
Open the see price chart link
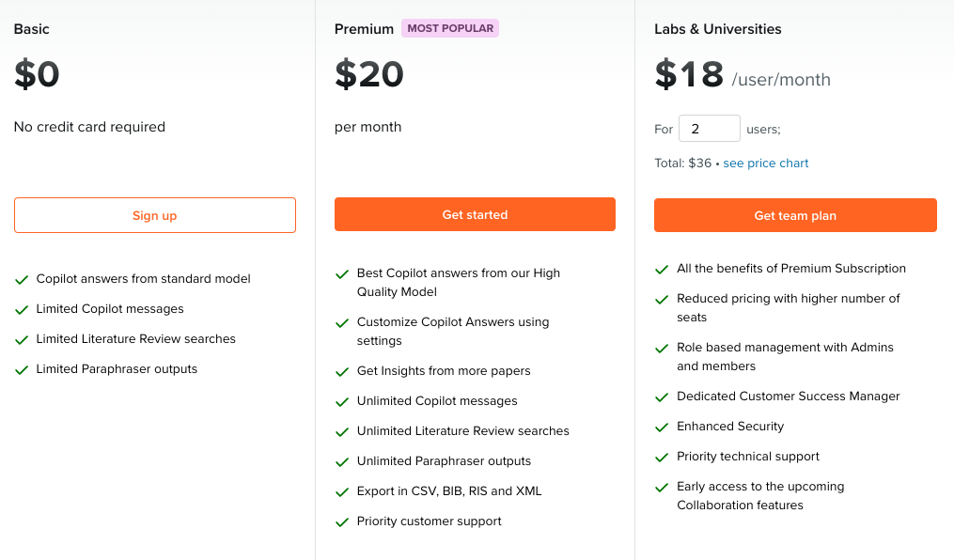tap(765, 163)
